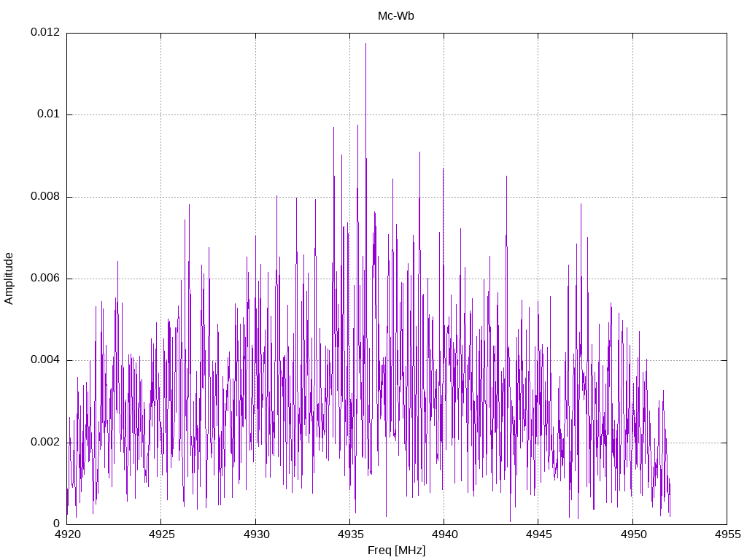The image size is (747, 560).
Task: Click the 4920 x-axis tick label
Action: pyautogui.click(x=67, y=534)
